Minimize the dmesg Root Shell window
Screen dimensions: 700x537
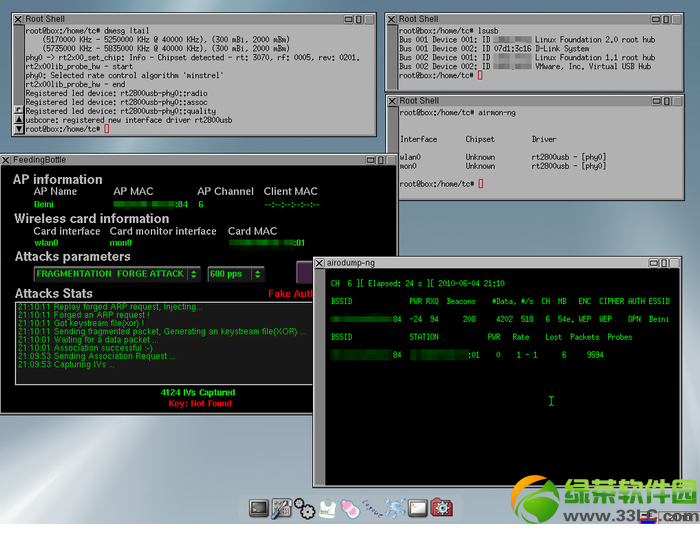pyautogui.click(x=349, y=19)
